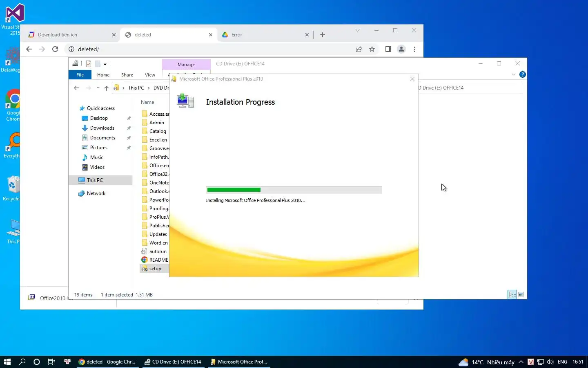The width and height of the screenshot is (588, 368).
Task: Open Chrome tab search chevron
Action: tap(358, 30)
